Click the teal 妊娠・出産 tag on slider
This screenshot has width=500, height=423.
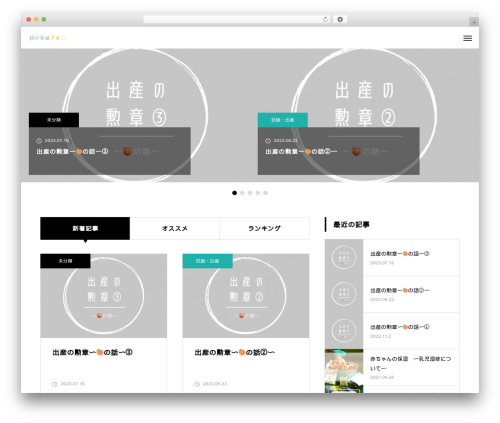[x=283, y=120]
